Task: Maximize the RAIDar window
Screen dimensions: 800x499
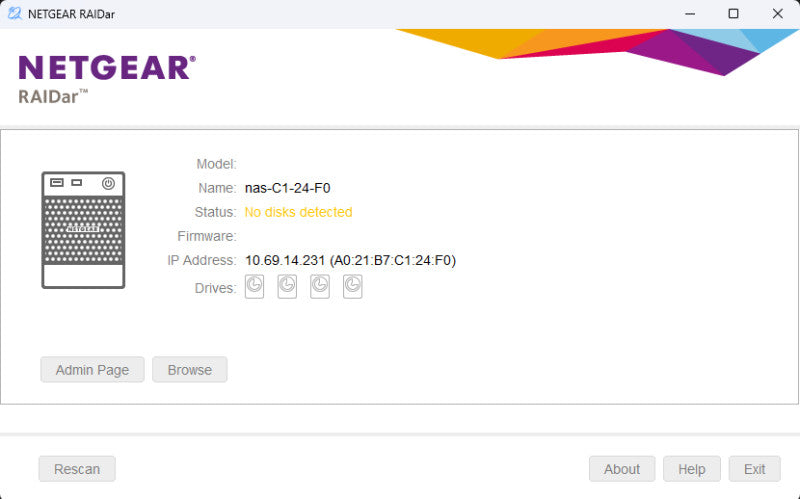Action: coord(733,14)
